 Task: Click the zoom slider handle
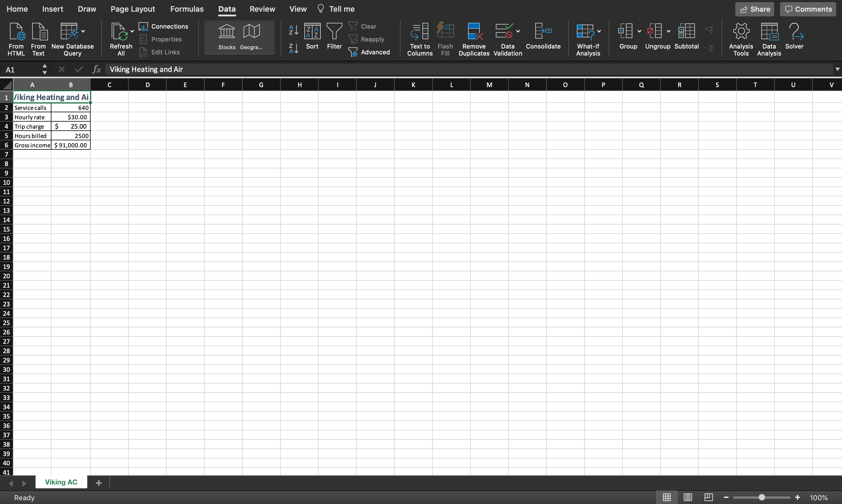[x=762, y=497]
